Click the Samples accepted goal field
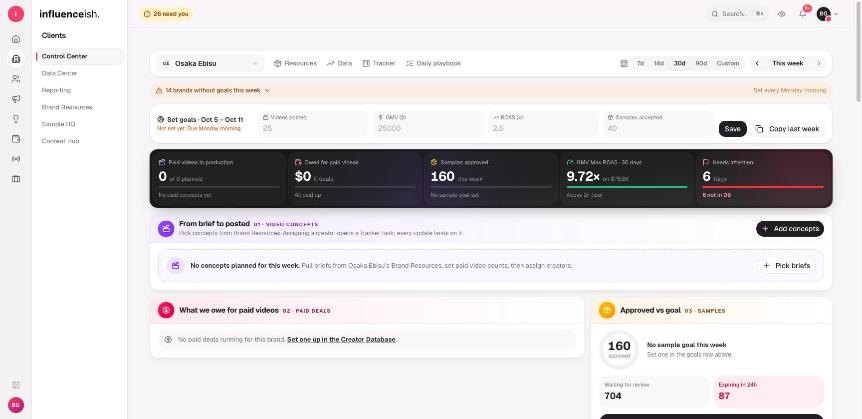 click(657, 124)
